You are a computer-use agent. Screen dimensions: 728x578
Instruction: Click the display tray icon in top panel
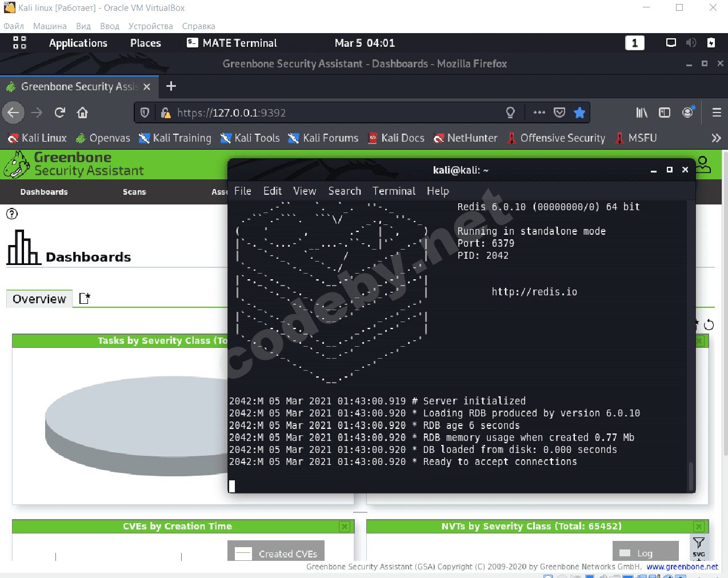coord(671,43)
